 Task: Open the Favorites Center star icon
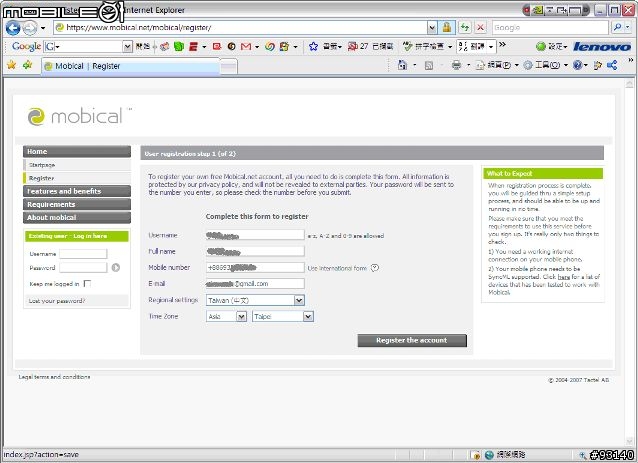click(12, 65)
